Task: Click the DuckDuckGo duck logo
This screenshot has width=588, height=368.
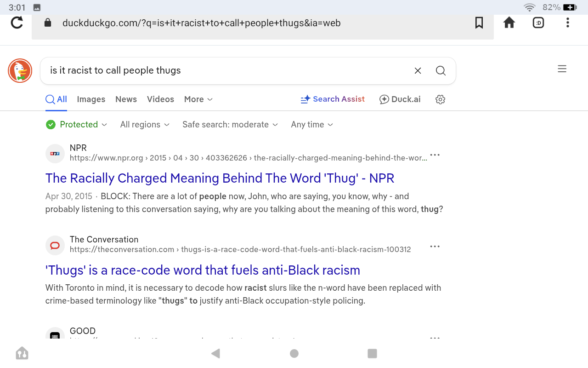Action: 20,71
